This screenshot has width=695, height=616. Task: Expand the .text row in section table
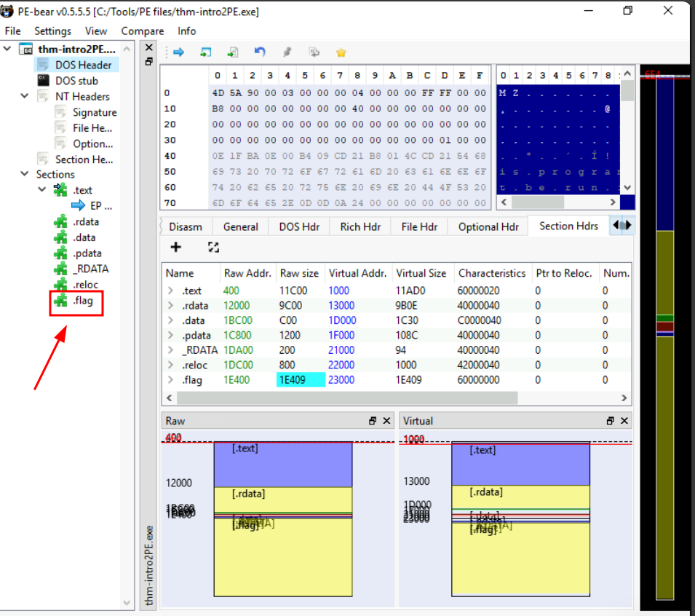(170, 291)
